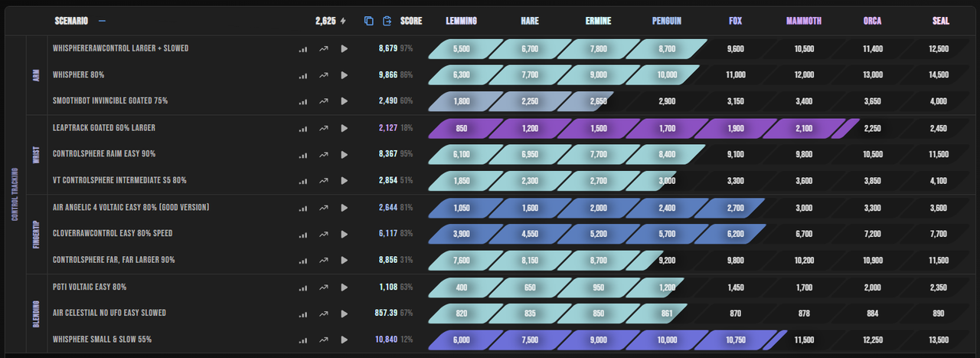980x358 pixels.
Task: Click leaderboard bars icon for Controlsphere Far, Far Larger
Action: coord(303,261)
